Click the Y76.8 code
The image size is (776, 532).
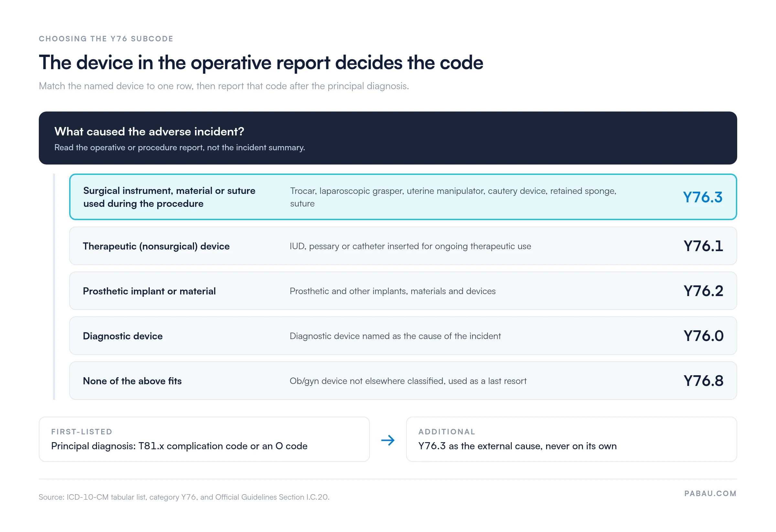pos(703,381)
